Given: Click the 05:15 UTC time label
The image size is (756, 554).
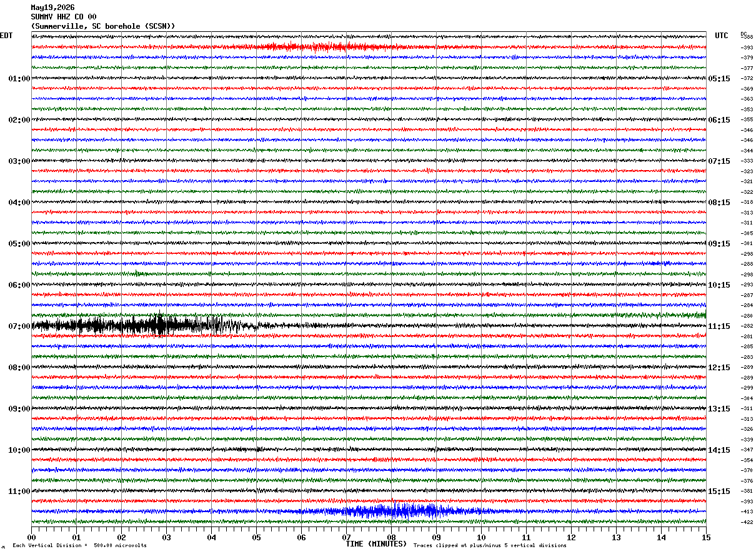Looking at the screenshot, I should (719, 79).
